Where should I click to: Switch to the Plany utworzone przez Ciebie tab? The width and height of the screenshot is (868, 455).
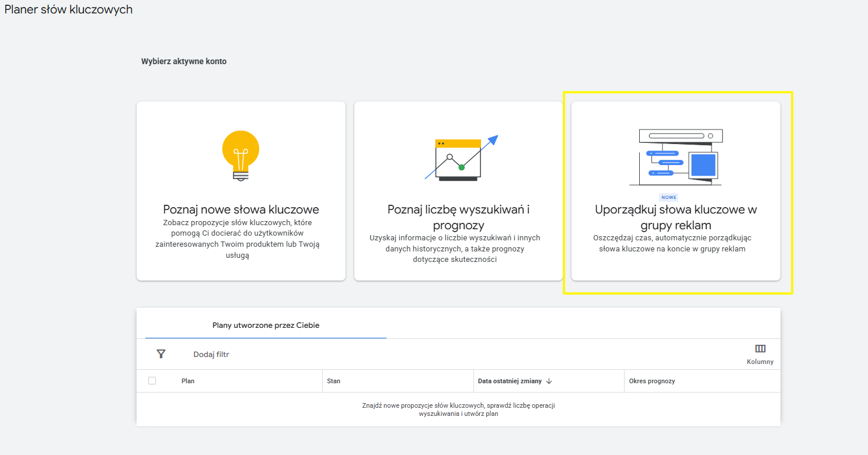tap(266, 325)
